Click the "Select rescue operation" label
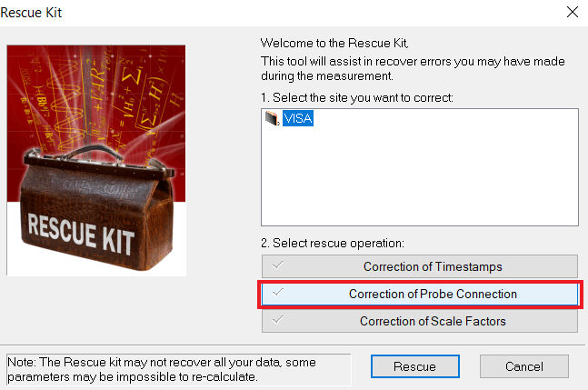 [332, 244]
